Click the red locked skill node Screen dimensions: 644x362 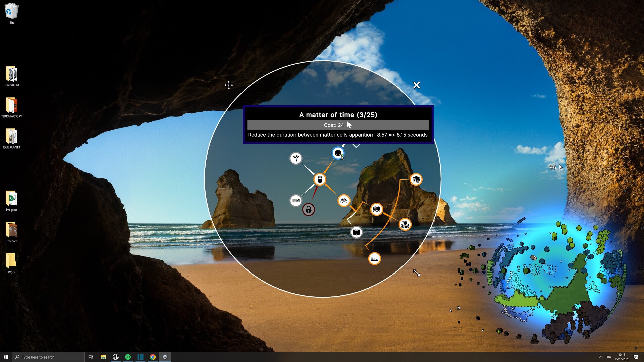308,209
